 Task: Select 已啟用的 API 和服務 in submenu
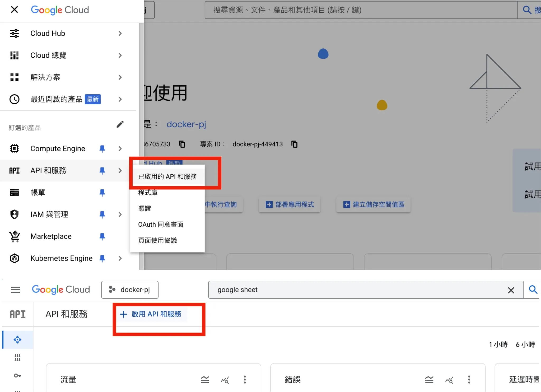click(x=167, y=176)
